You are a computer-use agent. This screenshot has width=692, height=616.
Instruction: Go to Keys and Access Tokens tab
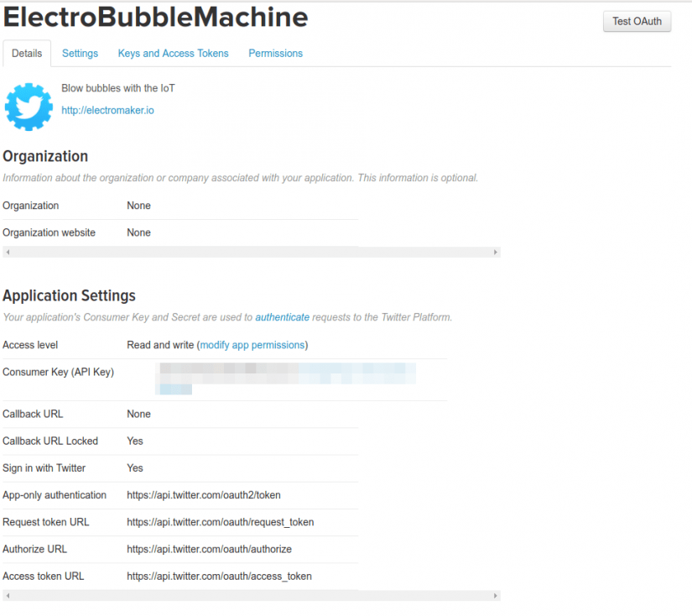point(173,54)
